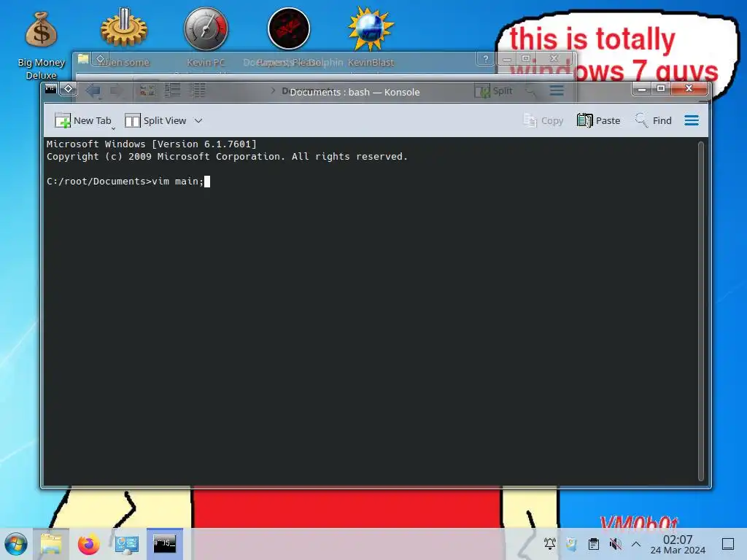
Task: Click the 'Microsoft Windows [Version 6.1.7601]' line
Action: click(x=152, y=144)
